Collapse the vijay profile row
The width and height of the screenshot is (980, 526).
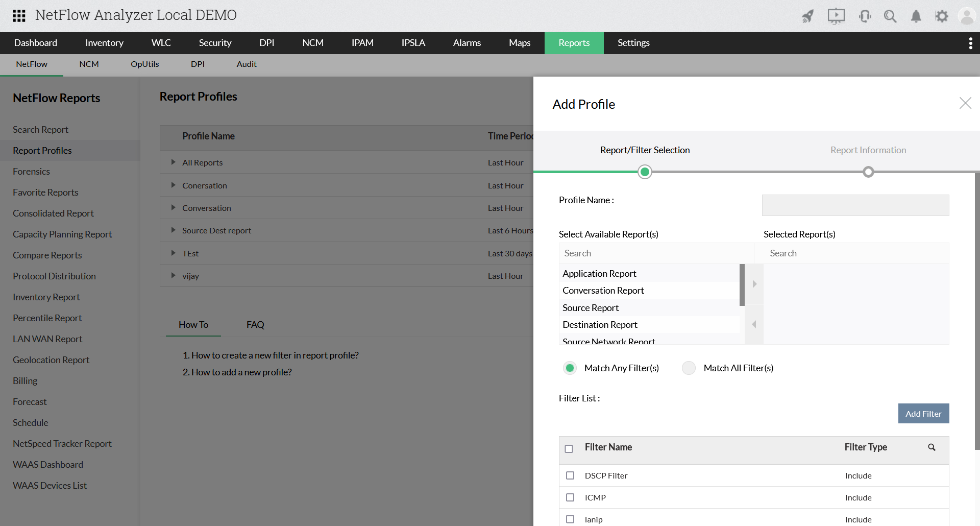(173, 276)
